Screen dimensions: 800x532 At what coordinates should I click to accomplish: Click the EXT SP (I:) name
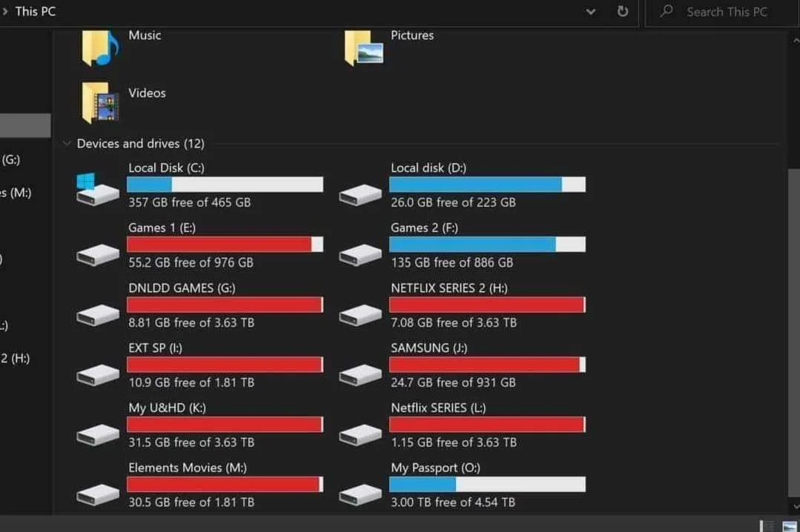coord(155,348)
